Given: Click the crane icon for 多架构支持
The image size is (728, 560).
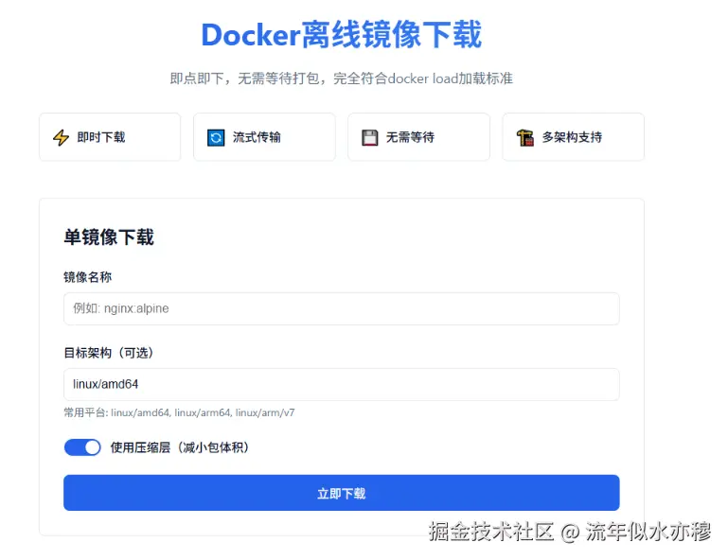Looking at the screenshot, I should (525, 137).
